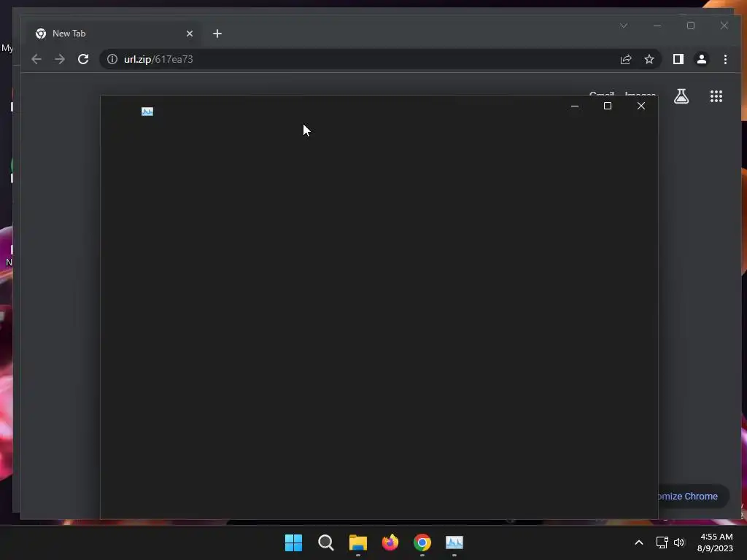The height and width of the screenshot is (560, 747).
Task: Open the Windows Start menu
Action: click(293, 542)
